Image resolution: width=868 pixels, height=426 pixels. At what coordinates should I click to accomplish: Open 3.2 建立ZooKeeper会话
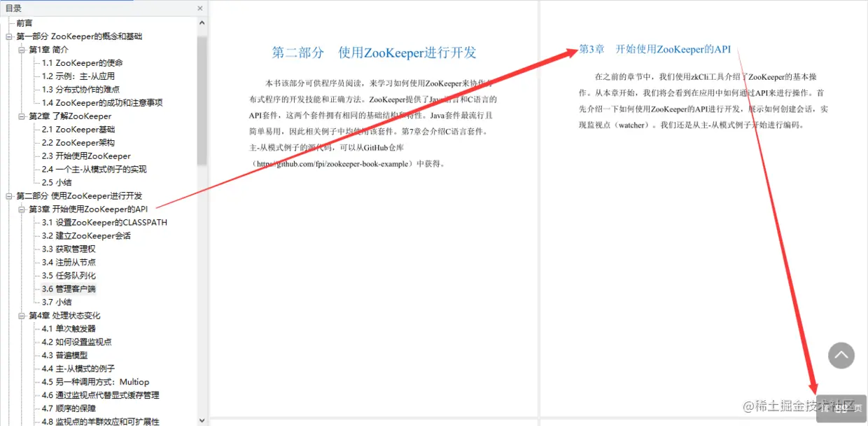pos(86,236)
